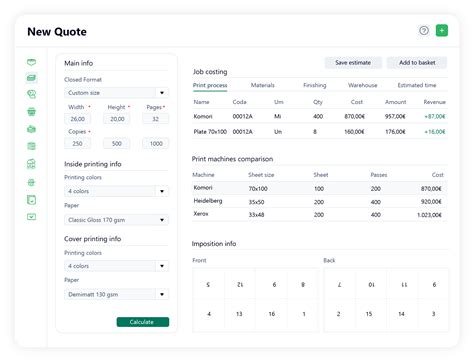Click the green plus add button

tap(442, 31)
